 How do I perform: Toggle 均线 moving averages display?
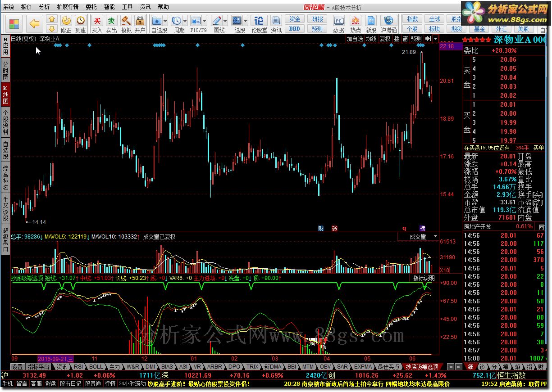click(371, 39)
